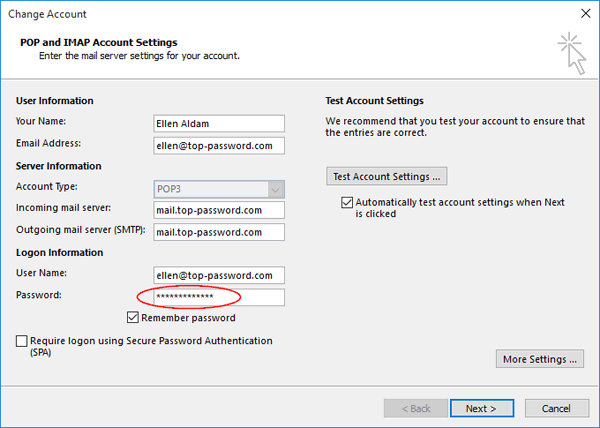Enable Require logon using Secure Password Authentication
The height and width of the screenshot is (428, 600).
pos(22,341)
